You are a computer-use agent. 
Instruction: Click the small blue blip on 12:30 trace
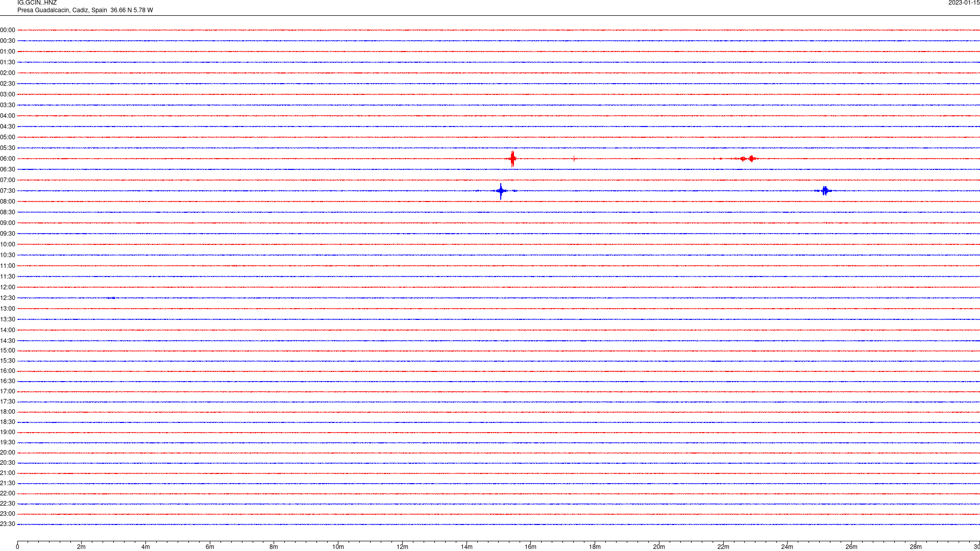pyautogui.click(x=112, y=298)
